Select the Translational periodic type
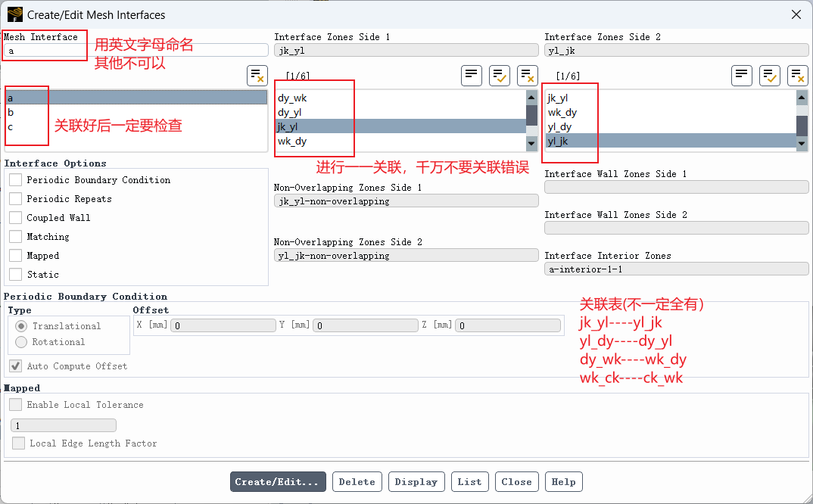The height and width of the screenshot is (504, 813). [x=21, y=326]
